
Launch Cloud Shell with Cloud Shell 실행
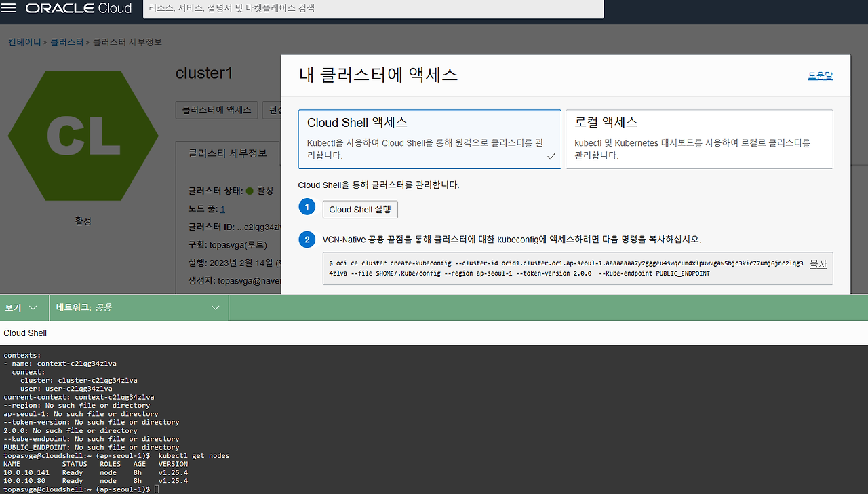tap(360, 209)
